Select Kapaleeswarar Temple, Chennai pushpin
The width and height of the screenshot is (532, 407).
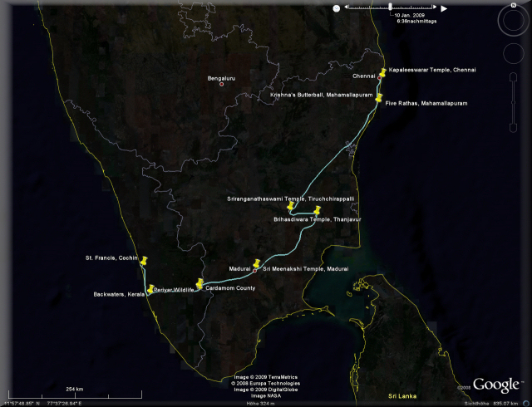click(382, 72)
